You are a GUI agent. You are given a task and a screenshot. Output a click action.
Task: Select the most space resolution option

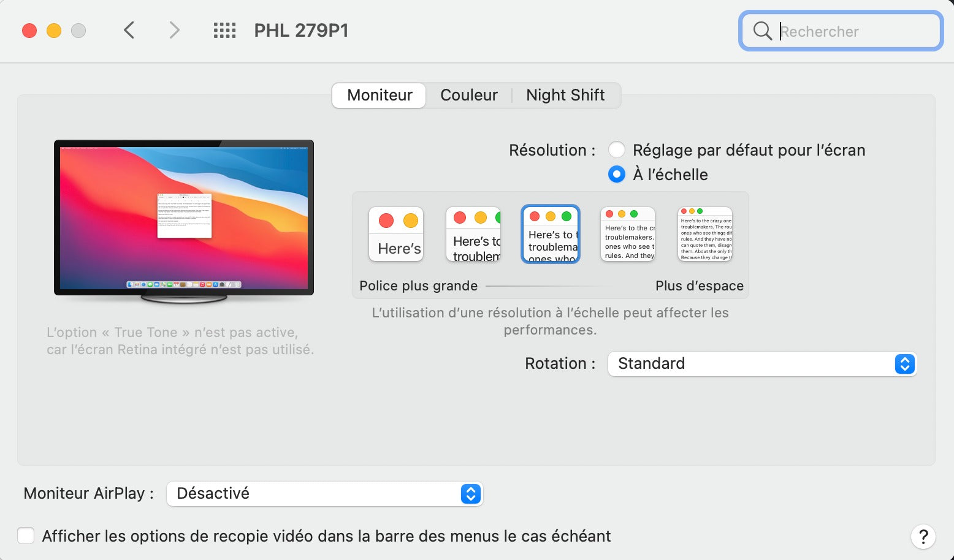[705, 234]
